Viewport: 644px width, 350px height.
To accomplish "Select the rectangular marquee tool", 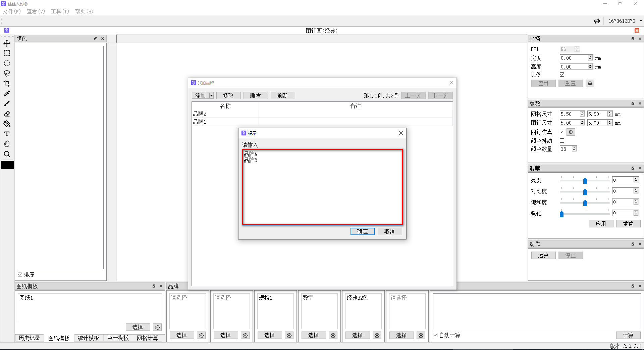I will (7, 53).
